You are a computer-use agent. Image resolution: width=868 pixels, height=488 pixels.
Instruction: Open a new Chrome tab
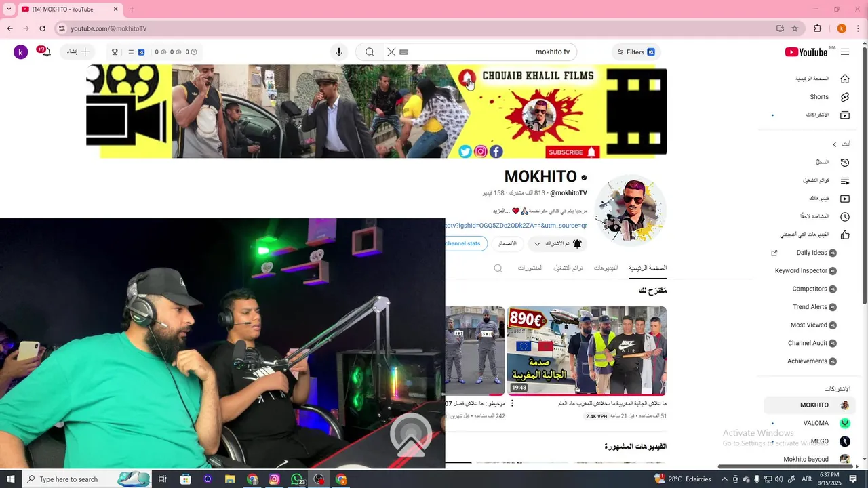(132, 9)
